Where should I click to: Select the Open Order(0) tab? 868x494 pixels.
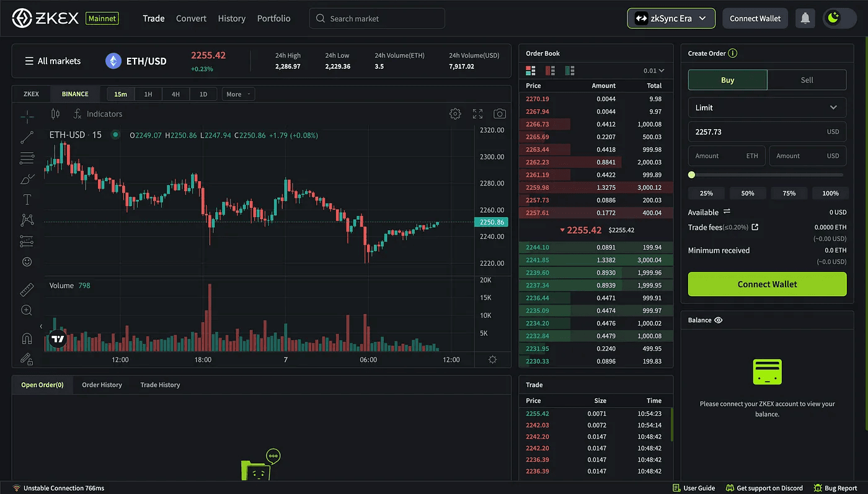click(42, 385)
